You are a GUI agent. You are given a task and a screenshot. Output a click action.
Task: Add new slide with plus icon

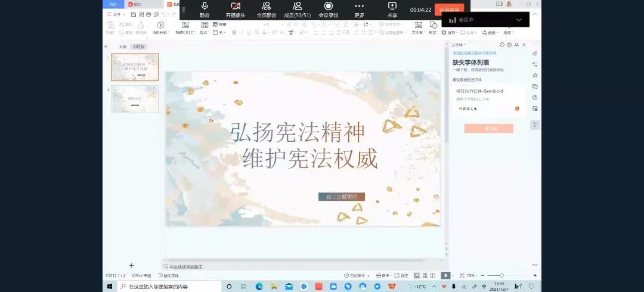coord(132,265)
